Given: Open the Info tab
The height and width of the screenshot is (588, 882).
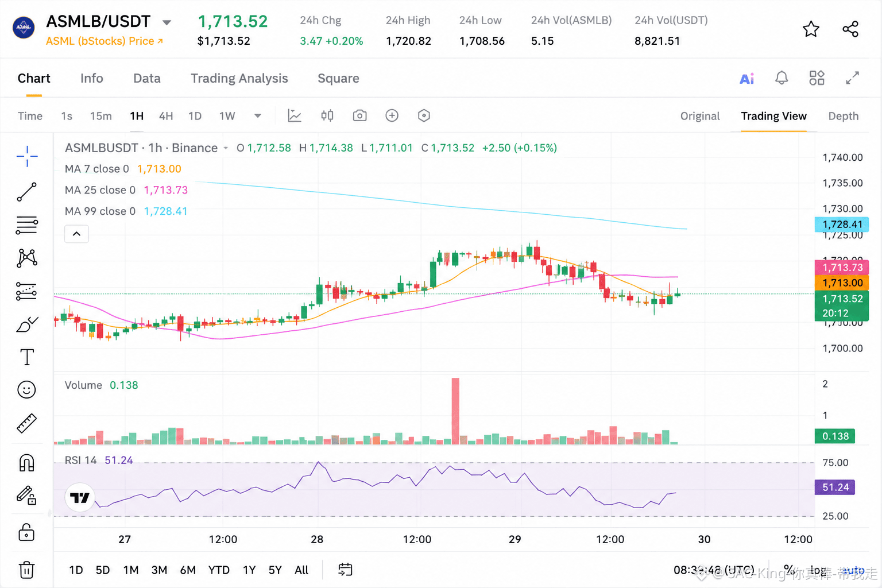Looking at the screenshot, I should click(x=92, y=79).
